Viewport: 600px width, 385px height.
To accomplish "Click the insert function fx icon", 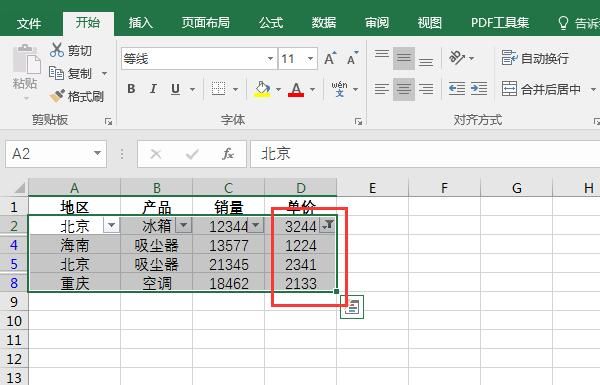I will 228,154.
